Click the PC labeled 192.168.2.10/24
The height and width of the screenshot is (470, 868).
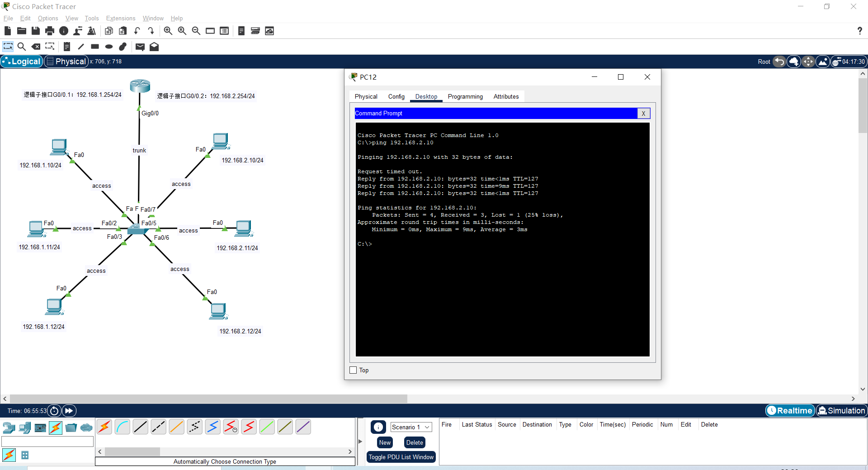pos(221,141)
